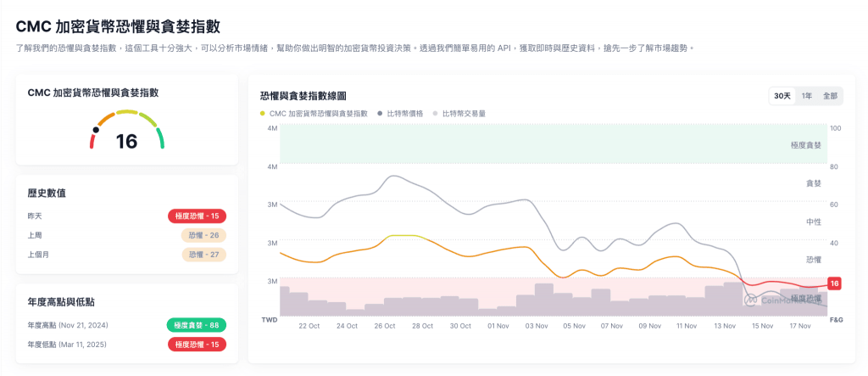868x376 pixels.
Task: Toggle 比特幣價格 legend series
Action: point(404,113)
